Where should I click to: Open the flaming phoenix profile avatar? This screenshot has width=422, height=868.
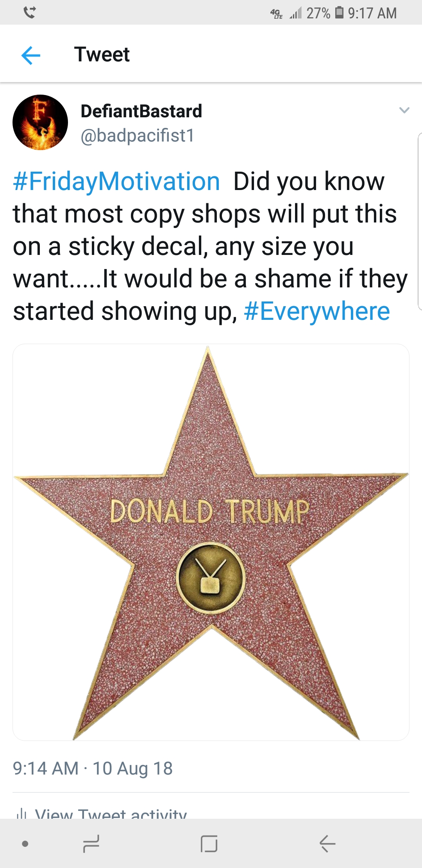(40, 122)
